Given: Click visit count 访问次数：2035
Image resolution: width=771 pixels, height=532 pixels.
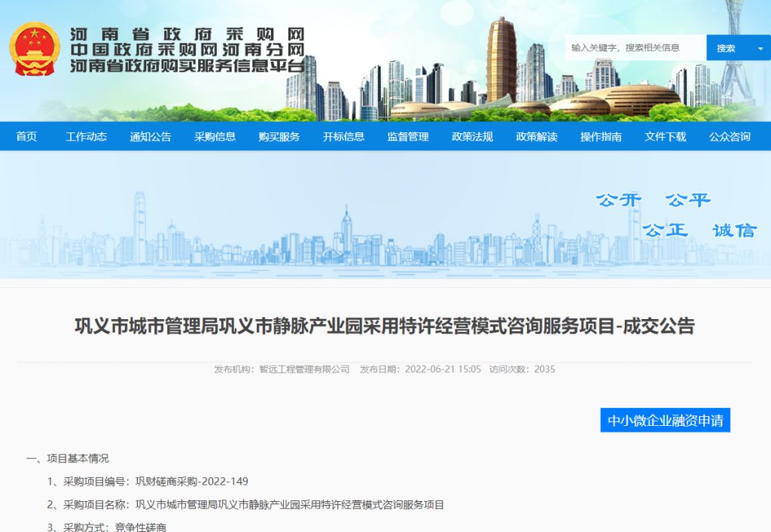Looking at the screenshot, I should point(523,369).
